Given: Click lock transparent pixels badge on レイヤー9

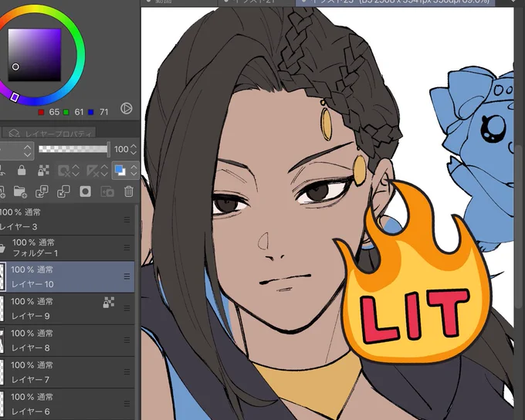Looking at the screenshot, I should coord(109,302).
